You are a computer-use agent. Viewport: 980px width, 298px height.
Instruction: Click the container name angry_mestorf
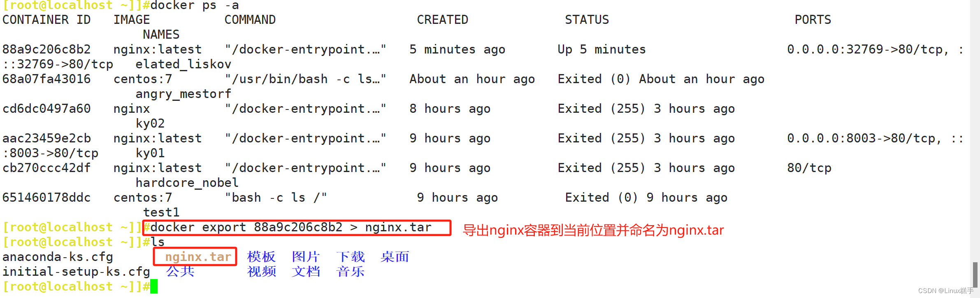coord(183,94)
